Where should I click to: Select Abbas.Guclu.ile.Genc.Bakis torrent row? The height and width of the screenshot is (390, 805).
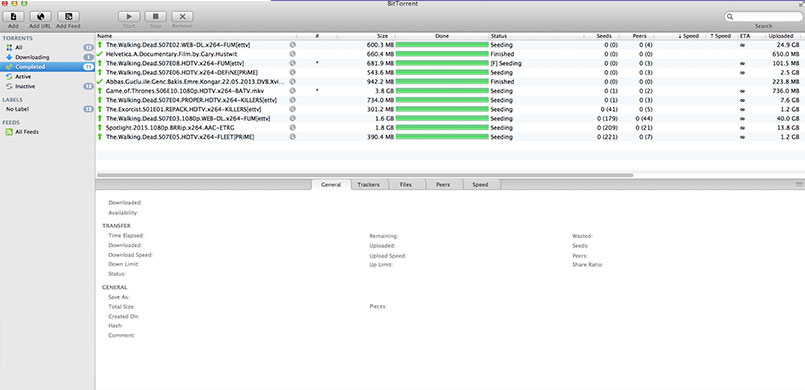pyautogui.click(x=450, y=82)
